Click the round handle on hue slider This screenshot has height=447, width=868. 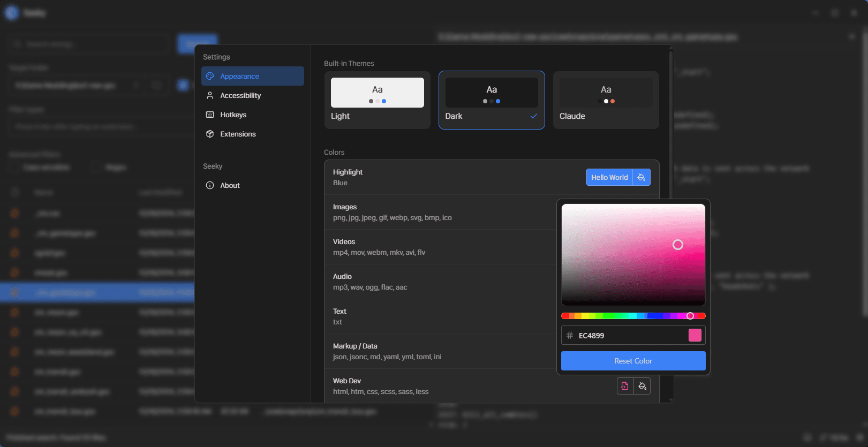click(x=690, y=316)
